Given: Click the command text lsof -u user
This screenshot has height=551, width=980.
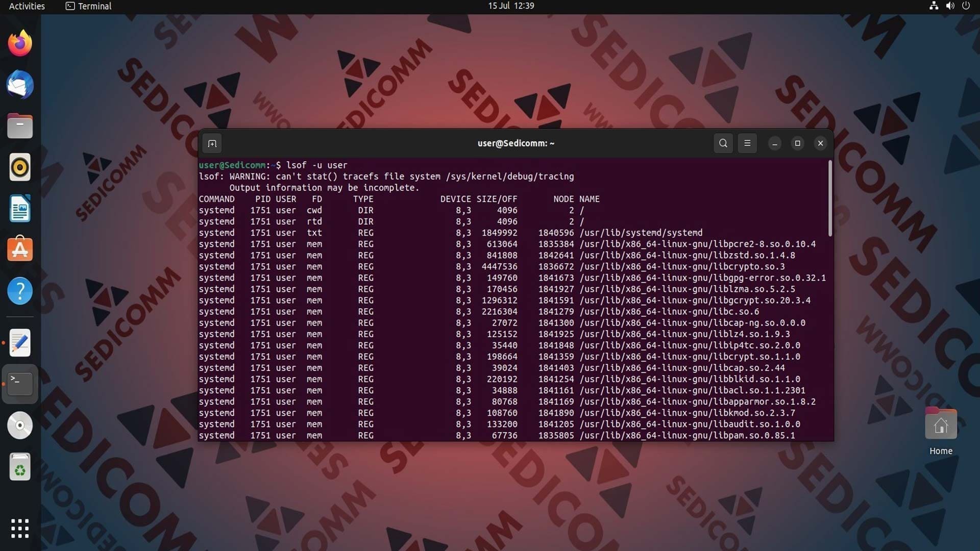Looking at the screenshot, I should point(316,165).
